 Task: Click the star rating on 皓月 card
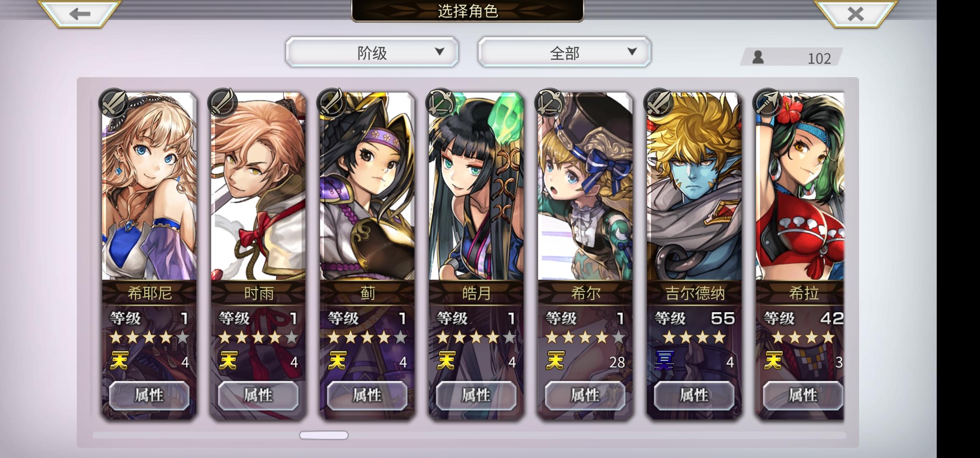476,338
